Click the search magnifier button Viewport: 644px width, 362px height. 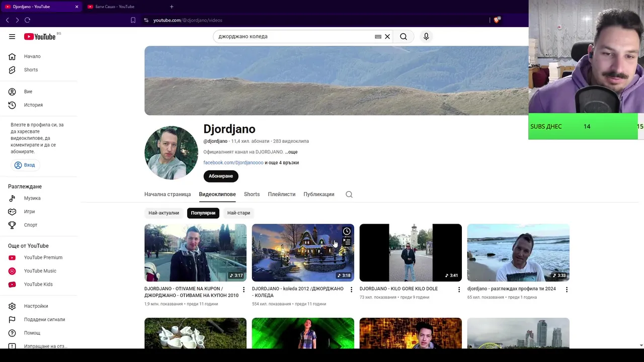[404, 36]
